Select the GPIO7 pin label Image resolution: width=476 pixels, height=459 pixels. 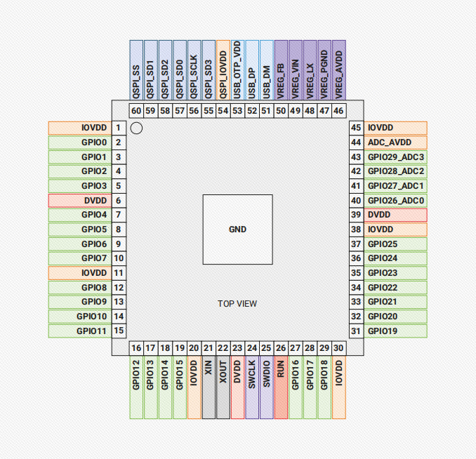[80, 258]
